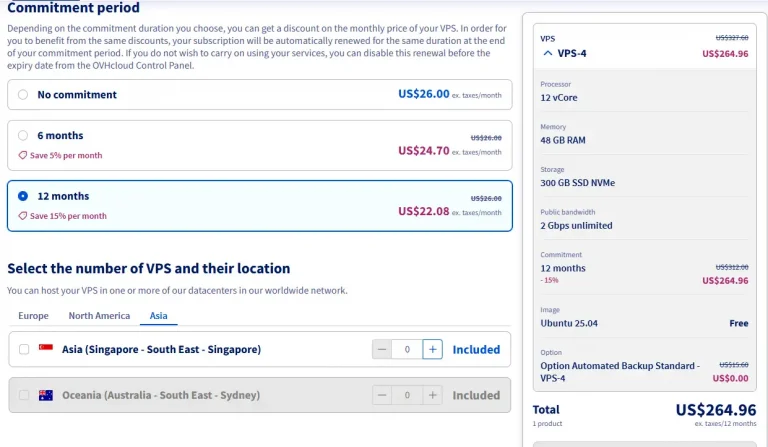This screenshot has height=447, width=768.
Task: Tick the Oceania Sydney datacenter checkbox
Action: (24, 395)
